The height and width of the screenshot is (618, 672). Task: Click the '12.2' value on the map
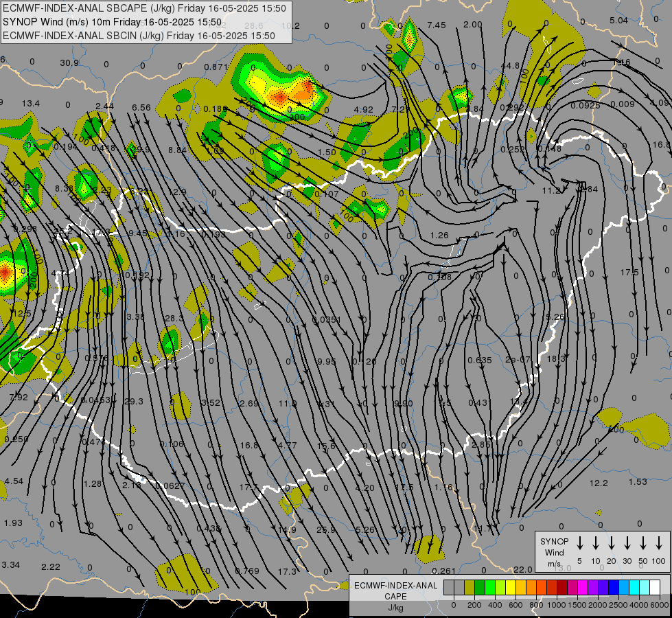point(599,483)
